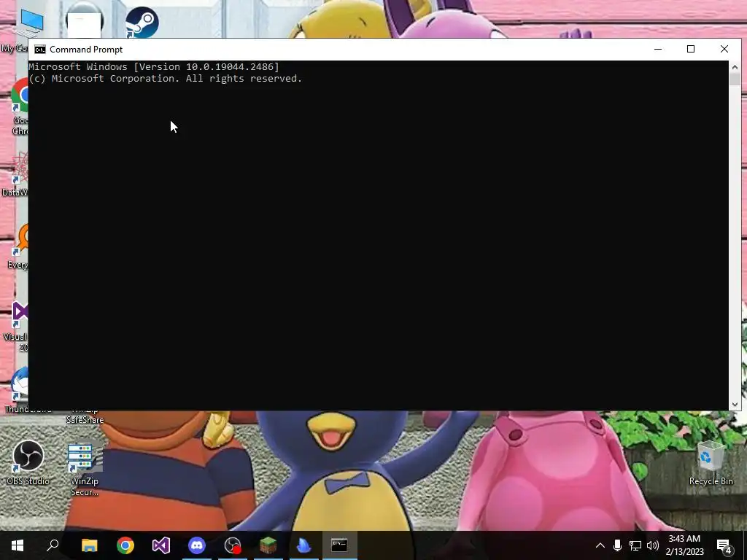747x560 pixels.
Task: Select the Google Chrome desktop shortcut
Action: pos(19,106)
